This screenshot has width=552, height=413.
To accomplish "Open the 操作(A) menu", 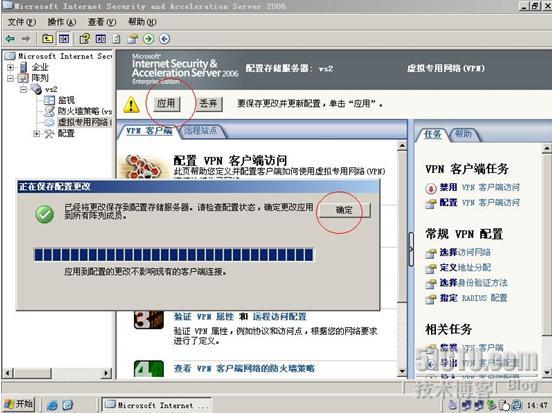I will [62, 22].
